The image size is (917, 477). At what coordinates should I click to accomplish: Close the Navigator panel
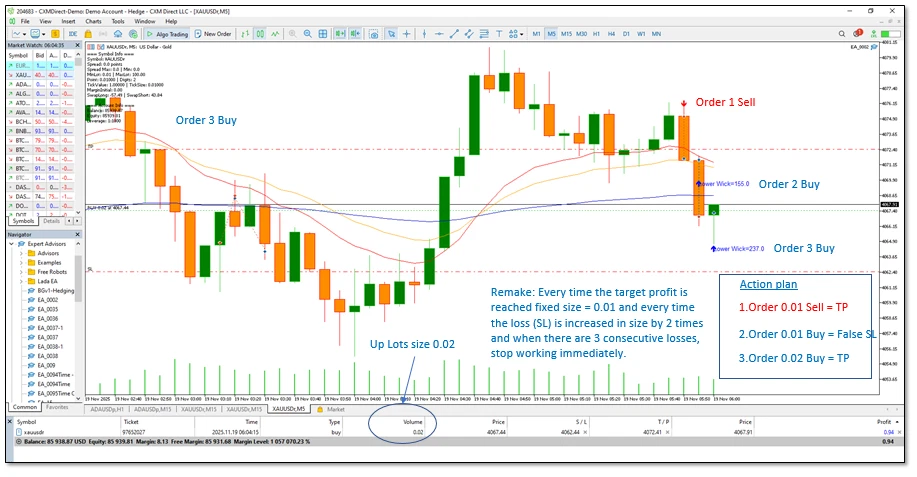tap(77, 234)
